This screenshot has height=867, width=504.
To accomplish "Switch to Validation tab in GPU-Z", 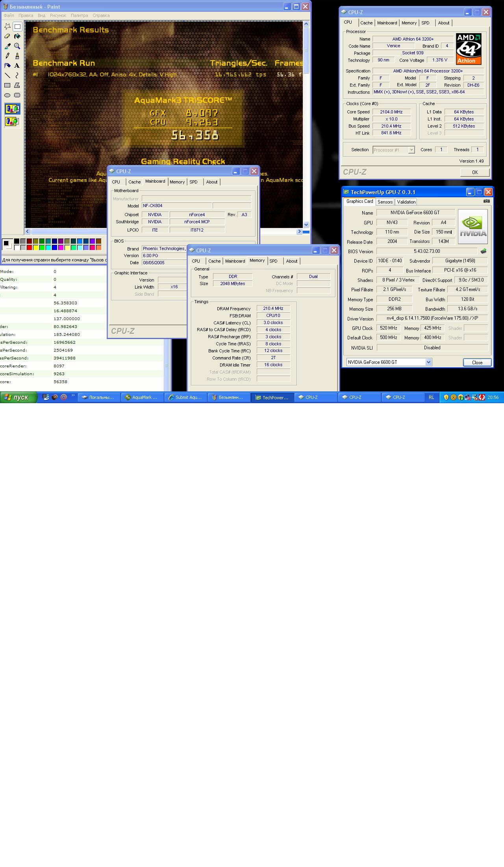I will pos(406,202).
